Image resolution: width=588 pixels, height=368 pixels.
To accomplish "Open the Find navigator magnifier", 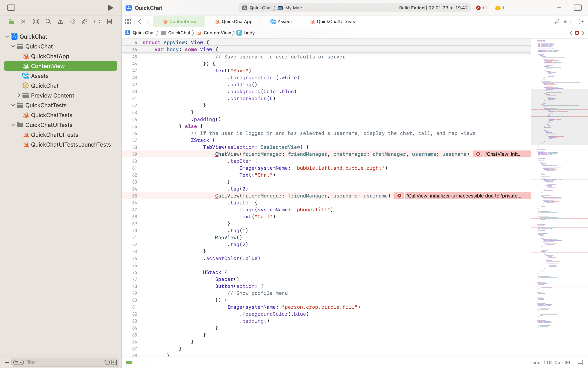I will [48, 21].
